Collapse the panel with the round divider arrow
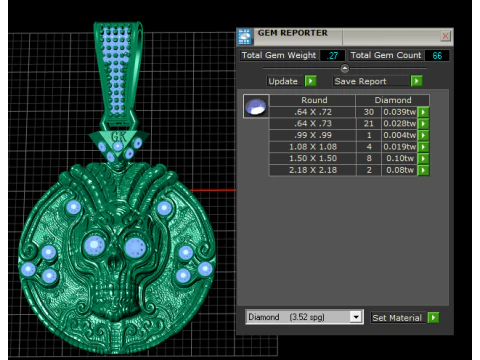Screen dimensions: 480x360 click(345, 69)
